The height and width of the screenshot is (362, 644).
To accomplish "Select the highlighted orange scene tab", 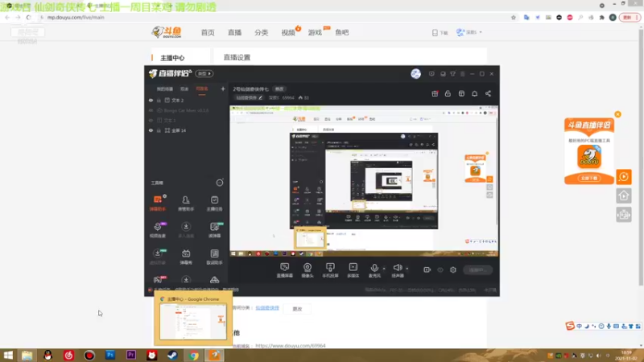I will click(x=202, y=89).
